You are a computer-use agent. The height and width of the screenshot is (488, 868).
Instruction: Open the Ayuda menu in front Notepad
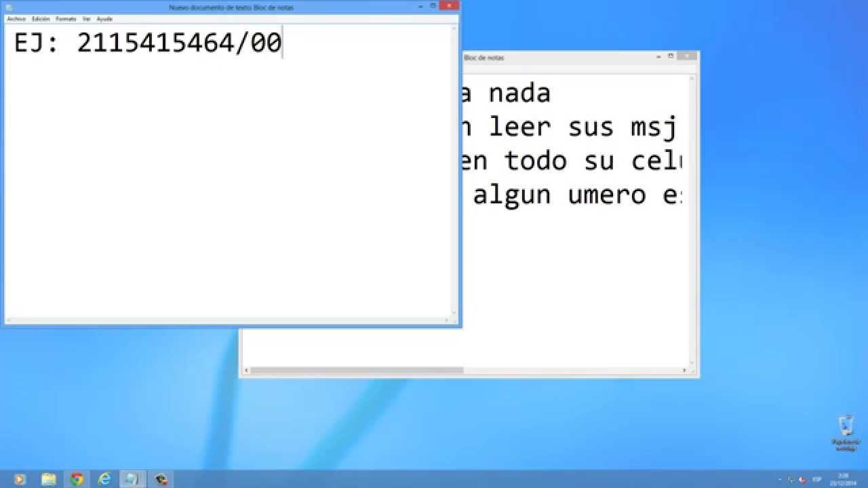click(x=104, y=19)
